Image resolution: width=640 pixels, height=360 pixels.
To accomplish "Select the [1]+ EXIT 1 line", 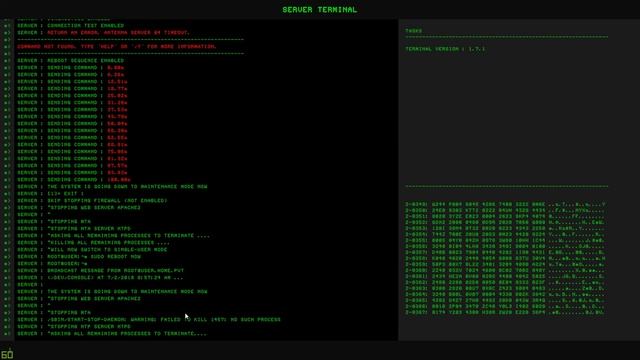I will [x=50, y=193].
